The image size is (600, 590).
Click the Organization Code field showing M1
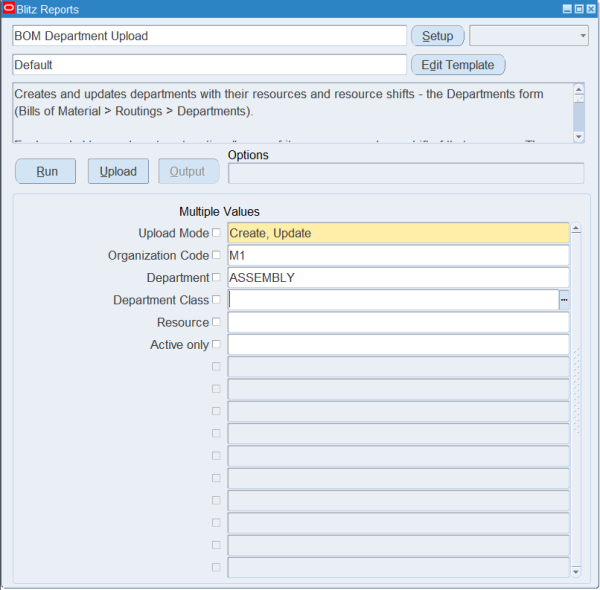tap(398, 255)
